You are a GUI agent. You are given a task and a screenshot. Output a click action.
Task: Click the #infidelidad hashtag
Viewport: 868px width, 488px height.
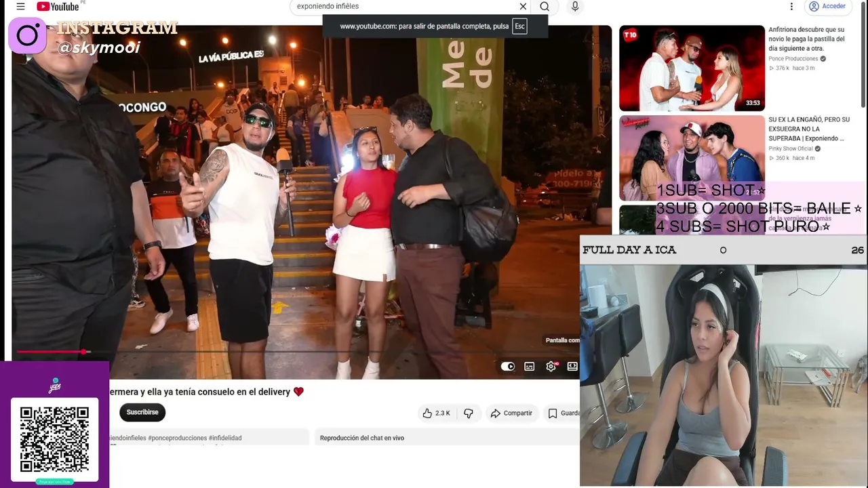(225, 438)
